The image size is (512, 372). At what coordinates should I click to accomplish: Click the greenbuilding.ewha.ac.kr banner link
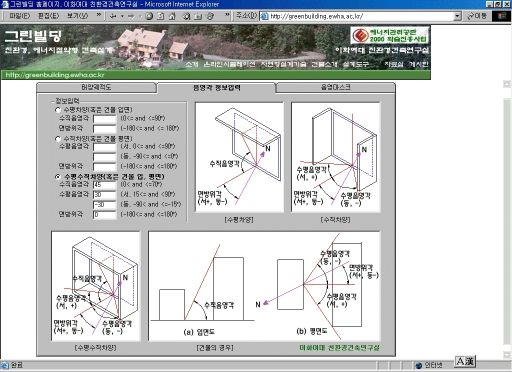[x=55, y=75]
